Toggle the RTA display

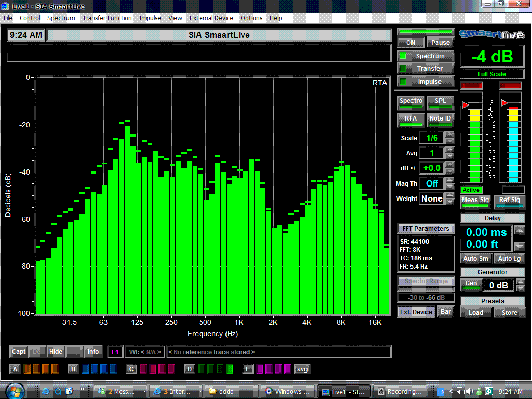[x=410, y=120]
